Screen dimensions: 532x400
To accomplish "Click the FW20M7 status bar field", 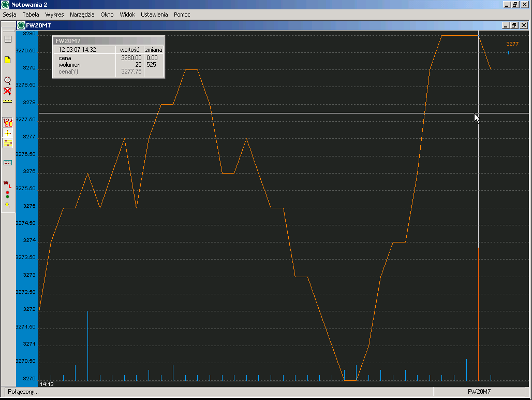I will [x=479, y=392].
